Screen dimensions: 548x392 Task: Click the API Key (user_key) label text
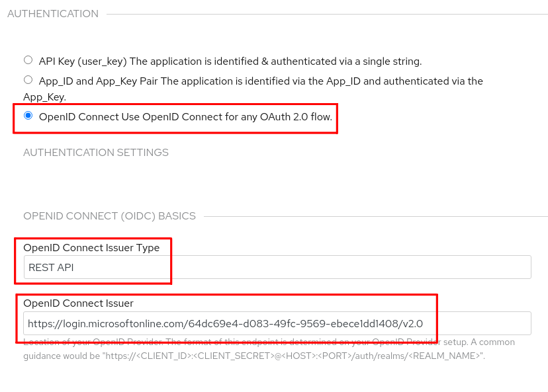point(89,61)
